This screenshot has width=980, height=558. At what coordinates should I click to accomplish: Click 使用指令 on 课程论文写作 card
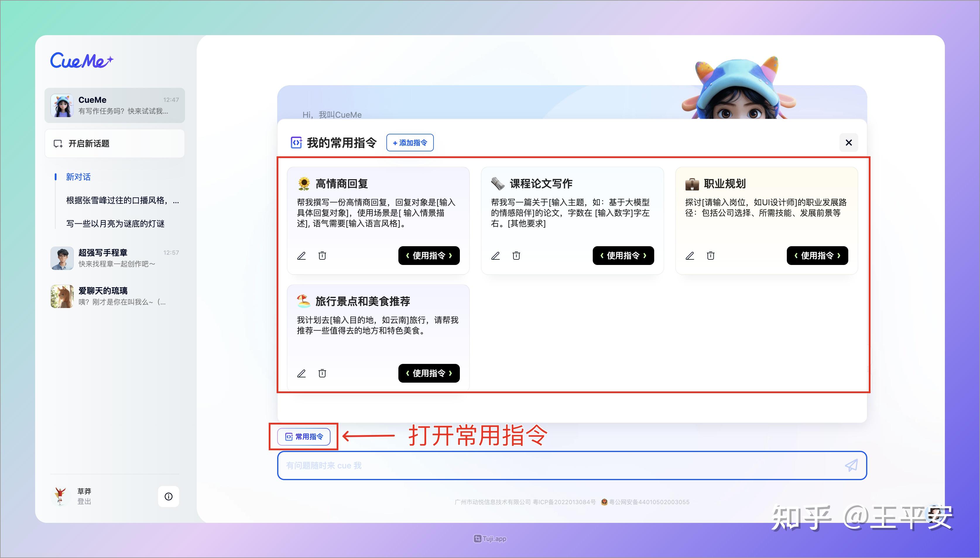(623, 256)
